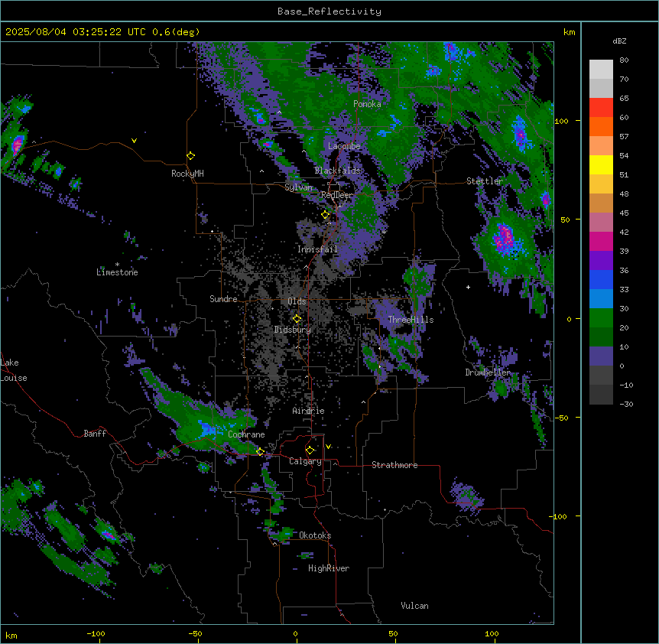The height and width of the screenshot is (644, 659).
Task: Pick the bright orange 60 dBZ legend swatch
Action: click(601, 126)
